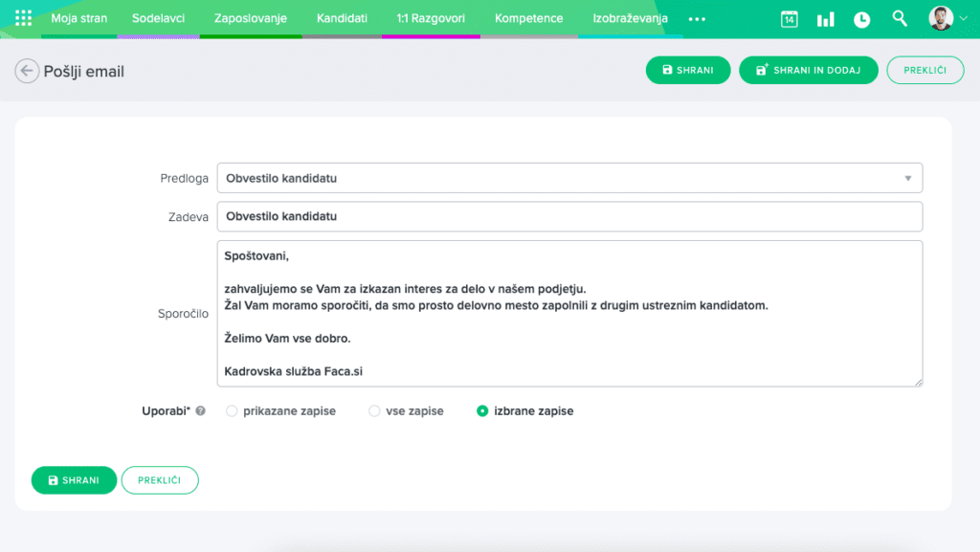Image resolution: width=980 pixels, height=552 pixels.
Task: Click the top 'Shrani in dodaj' button
Action: 808,71
